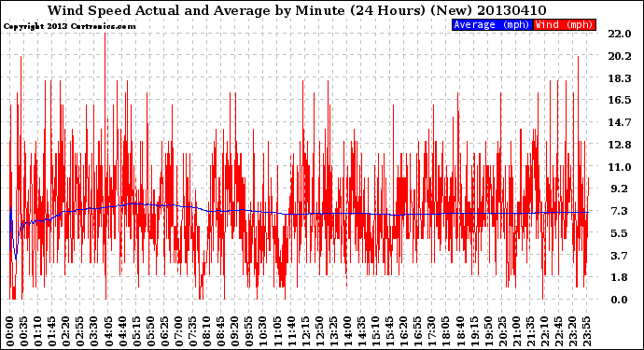Screen dimensions: 644x350
Task: Click the 16.5 y-axis label
Action: point(619,100)
